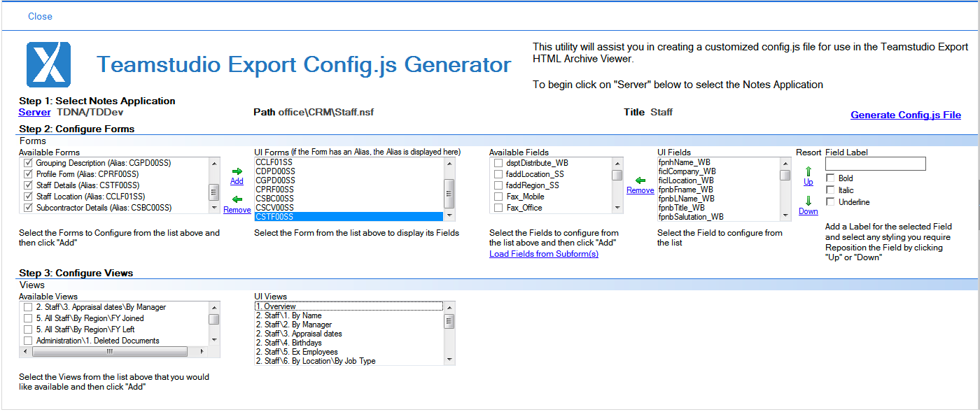Click UI Views list scroll down arrow
The image size is (980, 412).
[x=449, y=360]
